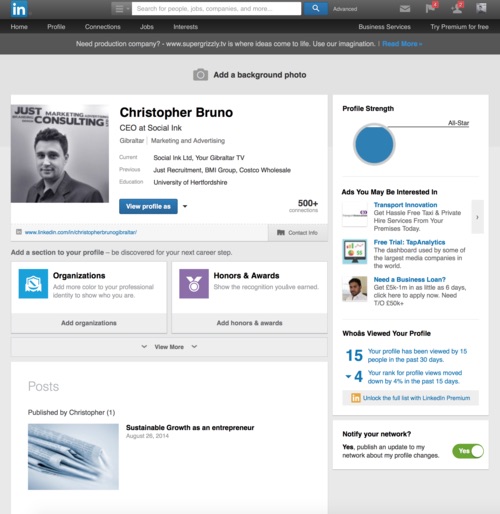Click the account avatar icon in header
The height and width of the screenshot is (514, 500).
[x=481, y=8]
